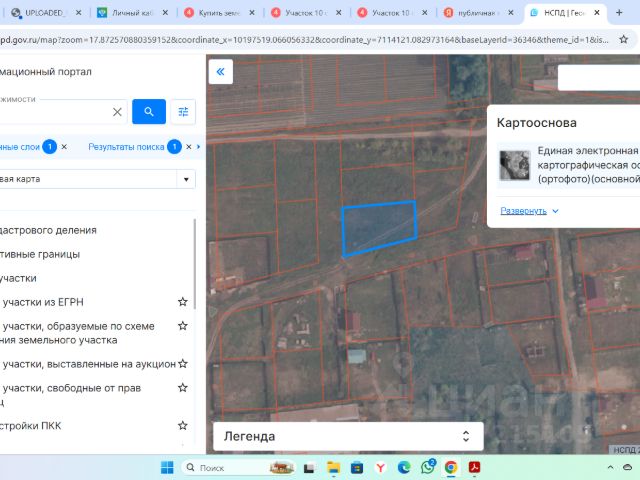
Task: Open a new browser tab
Action: click(x=619, y=13)
